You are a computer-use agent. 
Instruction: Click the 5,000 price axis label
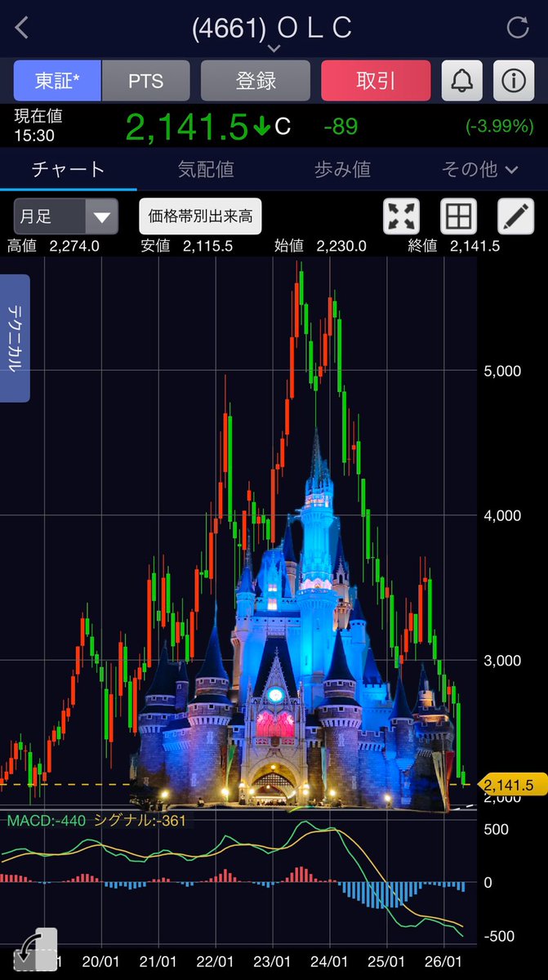pos(503,371)
